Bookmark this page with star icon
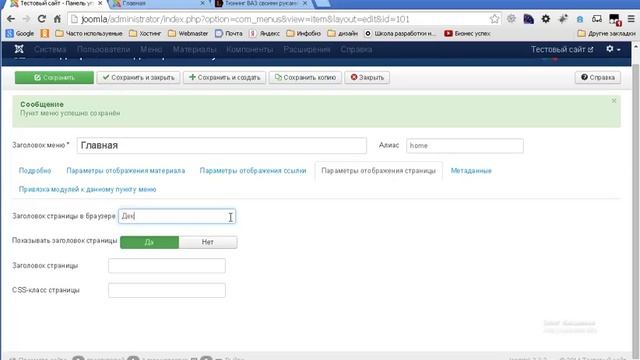The width and height of the screenshot is (640, 360). coord(494,19)
